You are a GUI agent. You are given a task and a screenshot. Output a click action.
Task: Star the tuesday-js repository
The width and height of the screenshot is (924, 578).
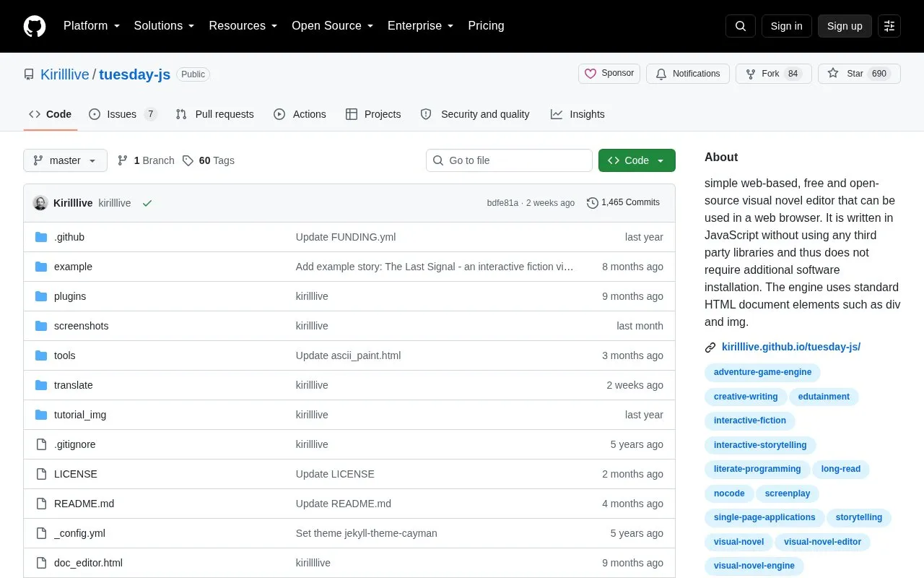tap(859, 74)
